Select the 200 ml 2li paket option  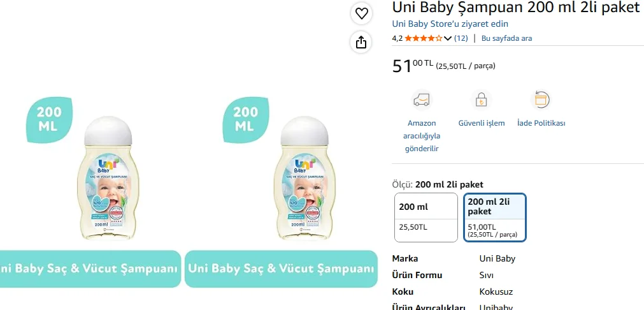(x=495, y=218)
